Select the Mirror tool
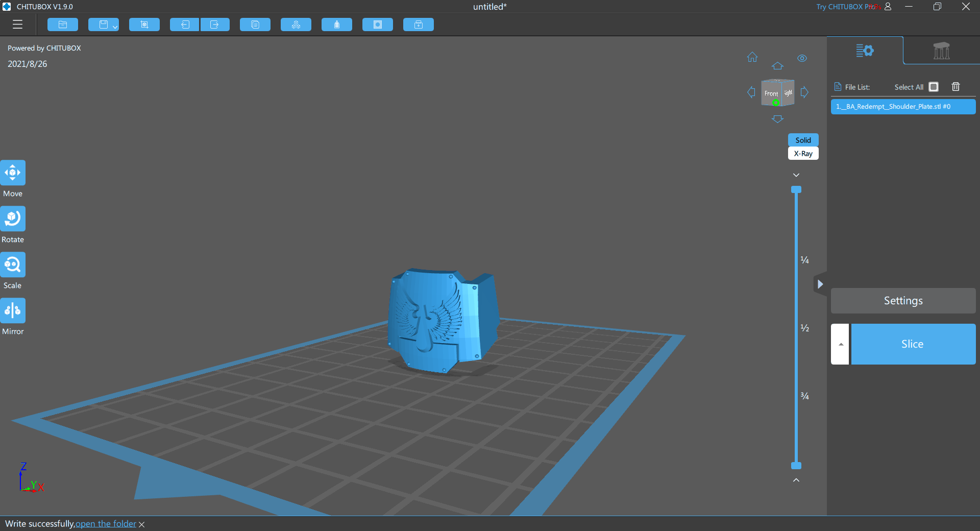The width and height of the screenshot is (980, 531). click(13, 311)
